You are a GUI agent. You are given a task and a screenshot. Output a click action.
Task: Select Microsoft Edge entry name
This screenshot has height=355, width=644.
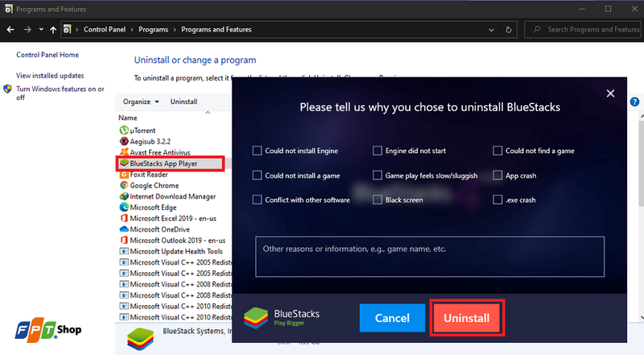click(x=153, y=208)
